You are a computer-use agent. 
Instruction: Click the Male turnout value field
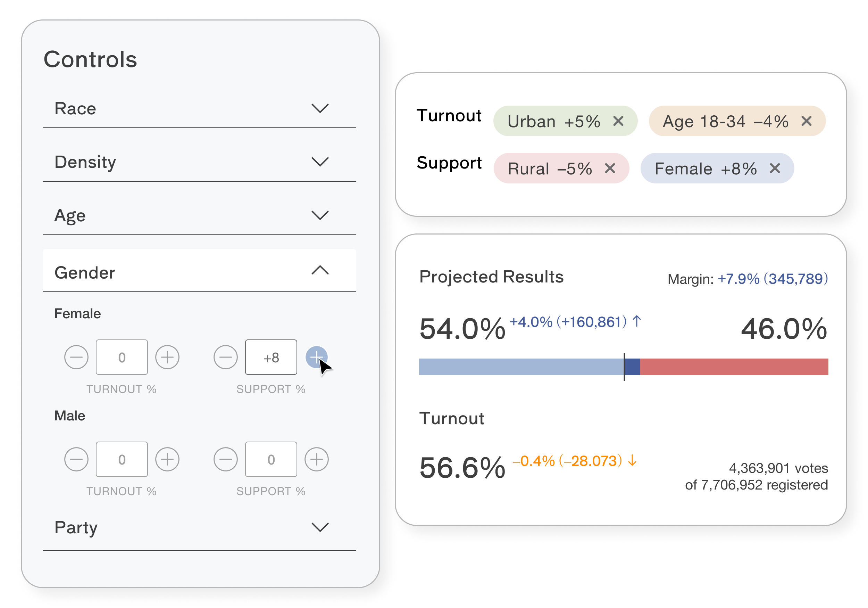point(122,459)
